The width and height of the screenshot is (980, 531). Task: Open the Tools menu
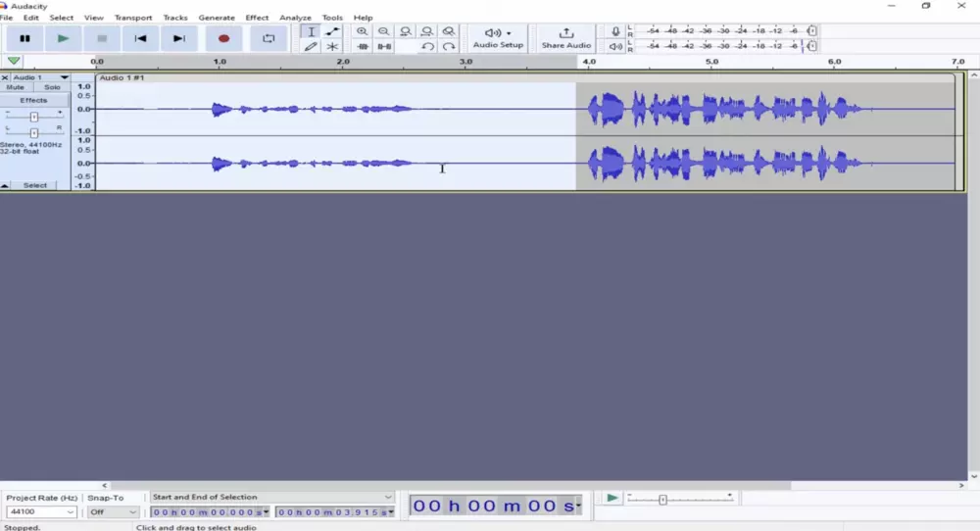tap(332, 18)
